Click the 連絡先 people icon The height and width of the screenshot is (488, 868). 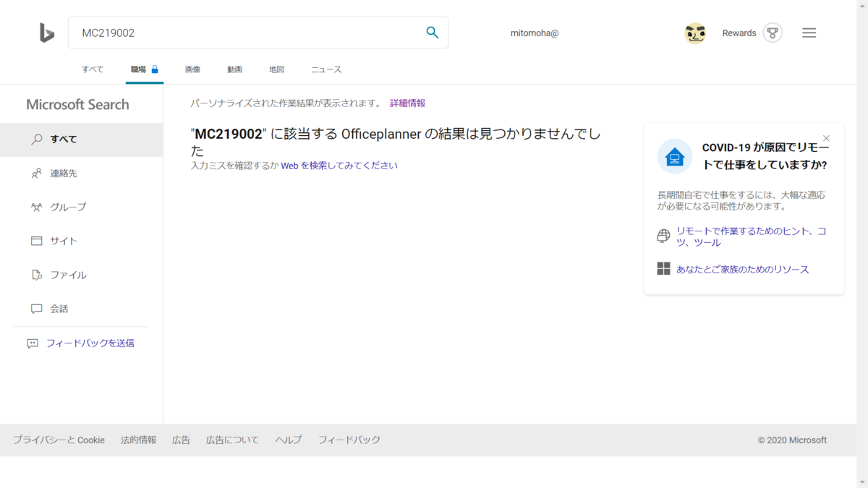click(37, 174)
